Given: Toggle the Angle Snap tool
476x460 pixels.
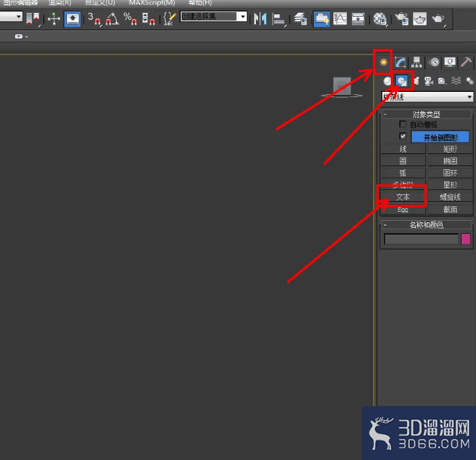Looking at the screenshot, I should pos(112,19).
